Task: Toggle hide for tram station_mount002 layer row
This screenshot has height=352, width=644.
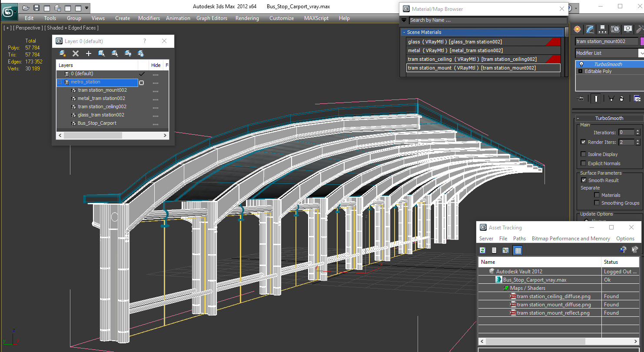Action: click(155, 91)
